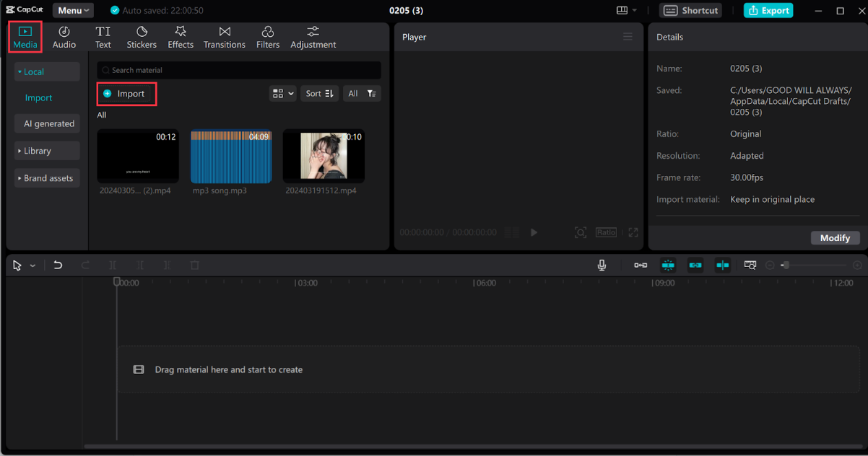Click the timeline zoom out icon
The image size is (868, 456).
tap(770, 266)
